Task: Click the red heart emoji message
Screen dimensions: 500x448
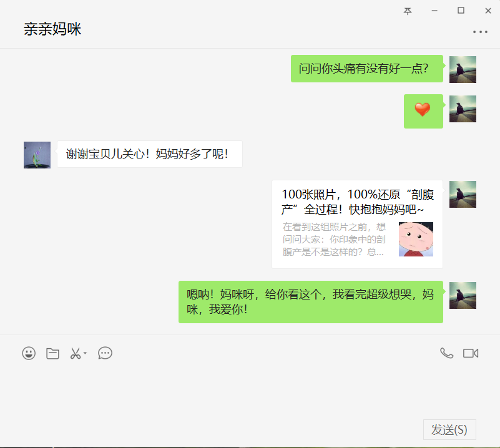Action: point(423,110)
